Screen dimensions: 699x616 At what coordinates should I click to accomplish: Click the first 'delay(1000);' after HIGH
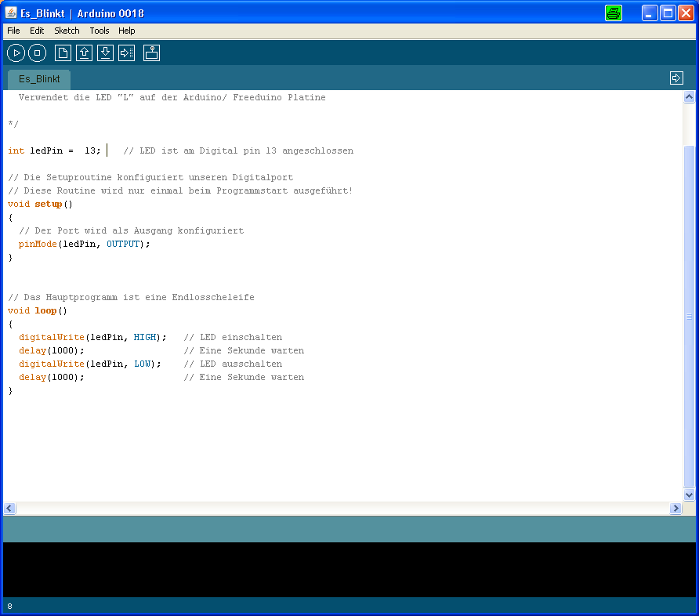click(51, 351)
